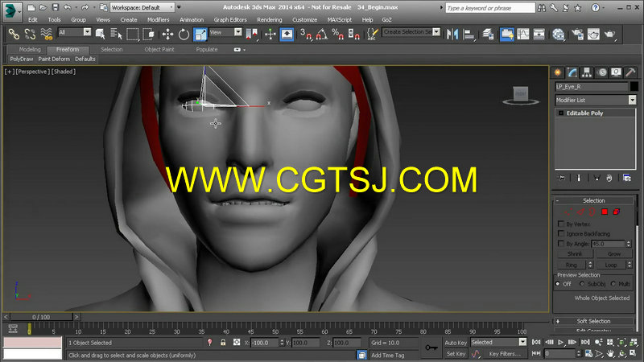This screenshot has width=644, height=362.
Task: Switch to the Object Paint ribbon tab
Action: pyautogui.click(x=159, y=49)
